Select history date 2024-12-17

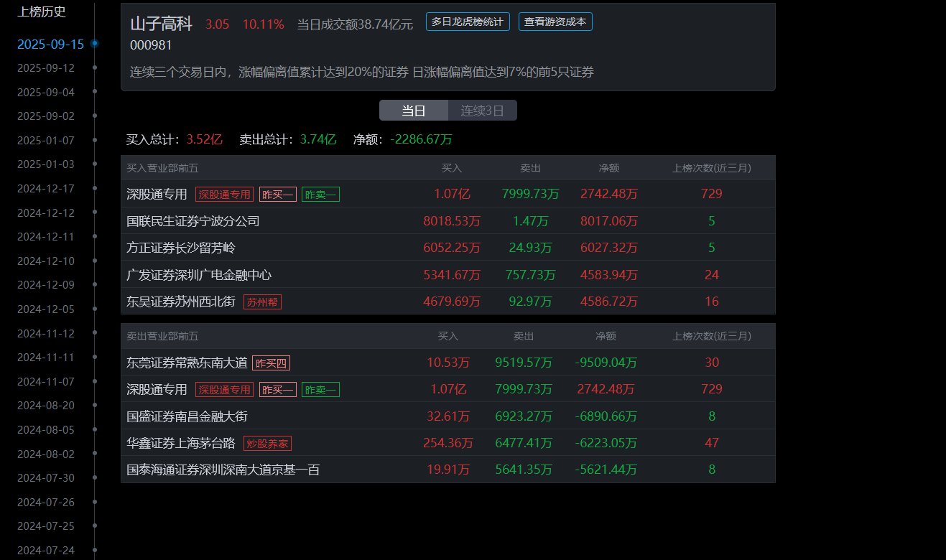46,188
